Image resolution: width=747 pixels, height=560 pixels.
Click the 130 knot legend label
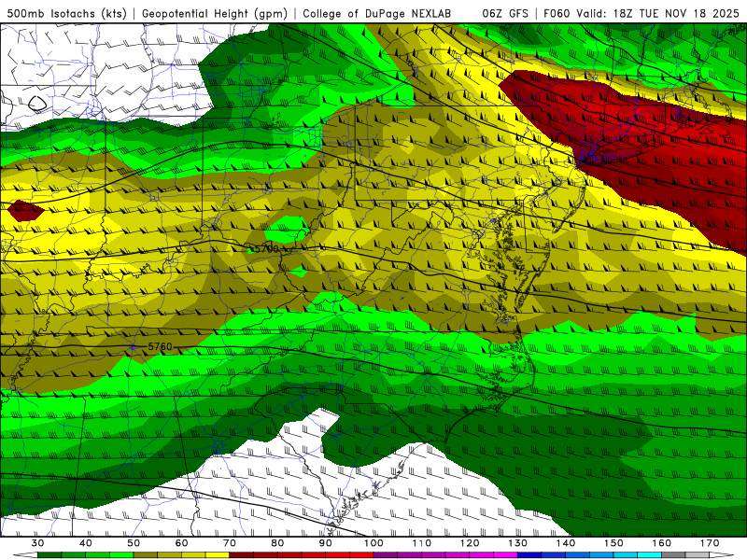point(518,543)
